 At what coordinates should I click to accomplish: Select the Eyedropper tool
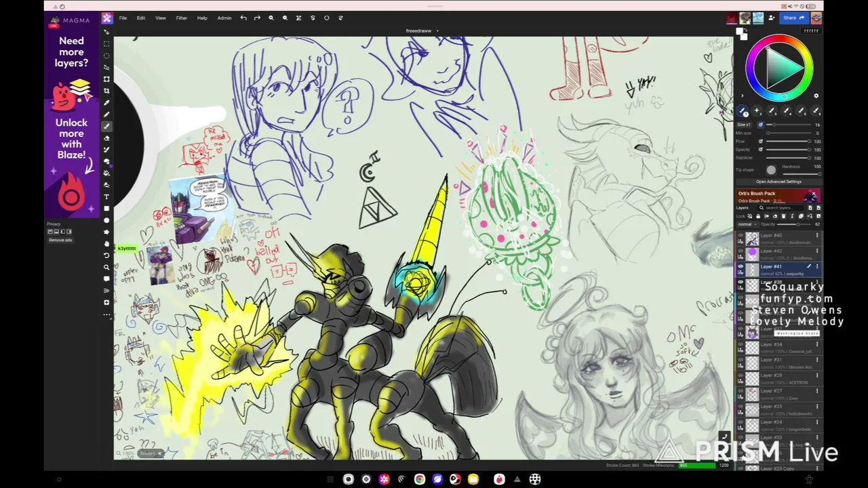click(106, 102)
